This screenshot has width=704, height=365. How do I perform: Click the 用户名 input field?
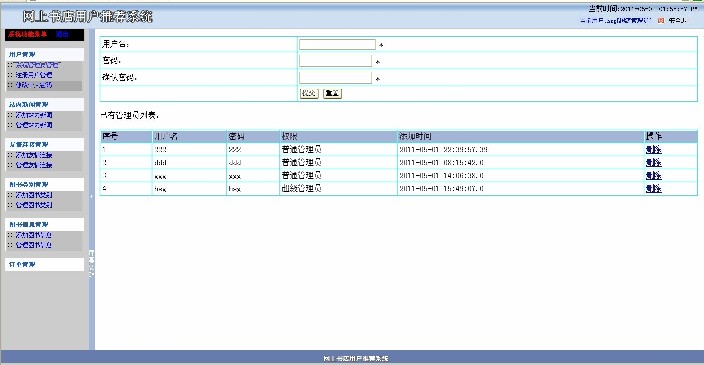click(337, 44)
